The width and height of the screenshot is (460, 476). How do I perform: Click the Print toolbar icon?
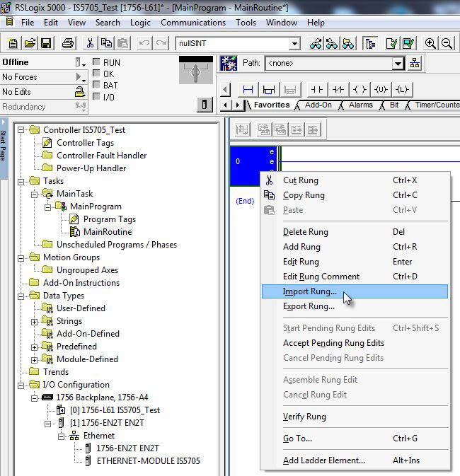[68, 44]
